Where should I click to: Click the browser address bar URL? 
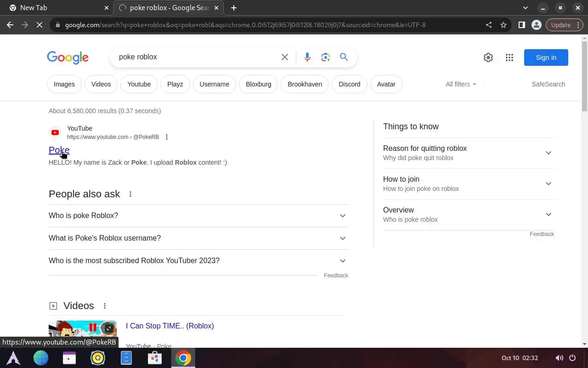click(x=245, y=25)
